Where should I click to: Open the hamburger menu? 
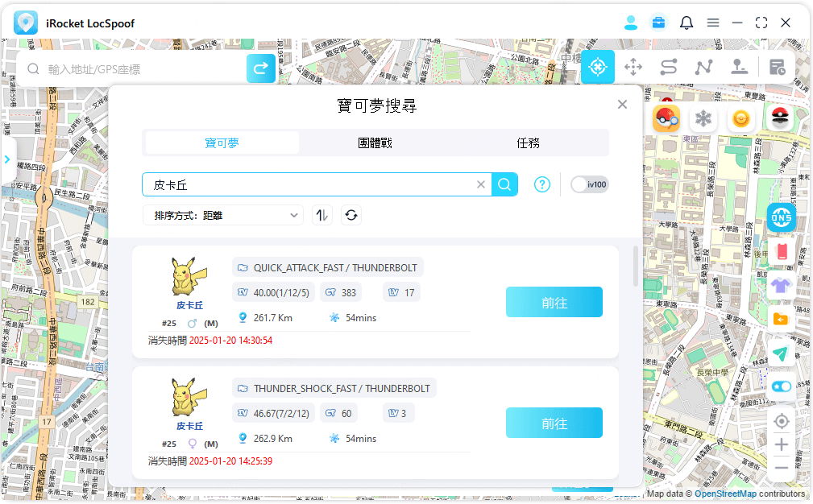coord(713,23)
